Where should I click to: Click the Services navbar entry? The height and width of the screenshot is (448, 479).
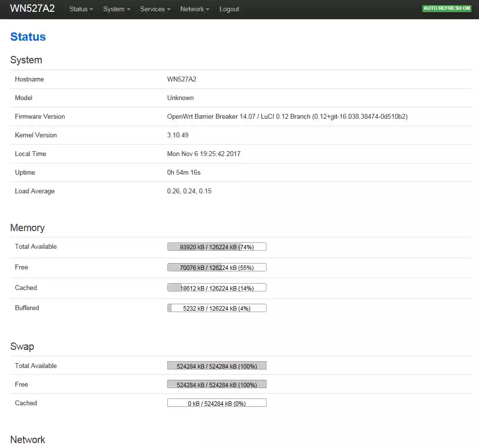click(x=155, y=9)
